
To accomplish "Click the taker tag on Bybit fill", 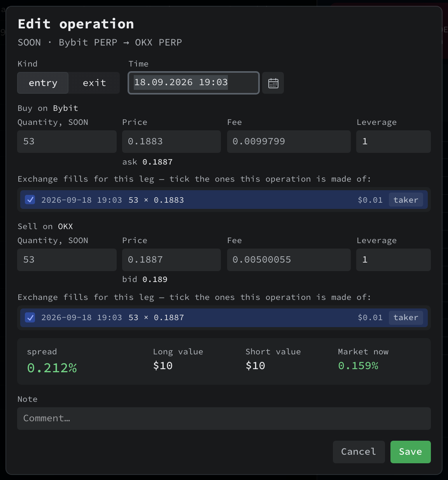I will point(406,200).
